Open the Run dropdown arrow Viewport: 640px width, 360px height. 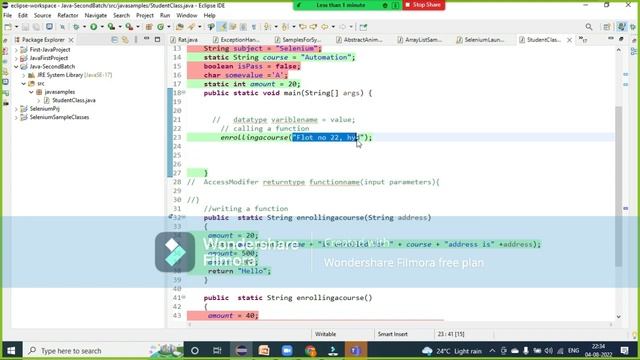pyautogui.click(x=102, y=27)
